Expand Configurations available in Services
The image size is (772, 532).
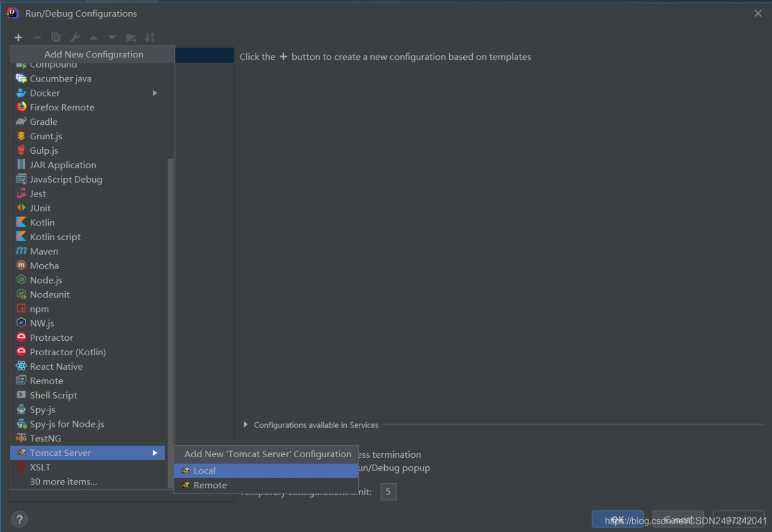(245, 425)
